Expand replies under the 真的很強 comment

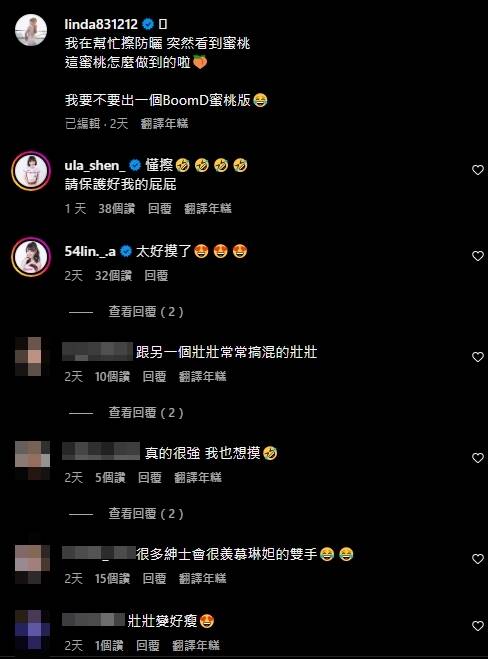pos(146,513)
